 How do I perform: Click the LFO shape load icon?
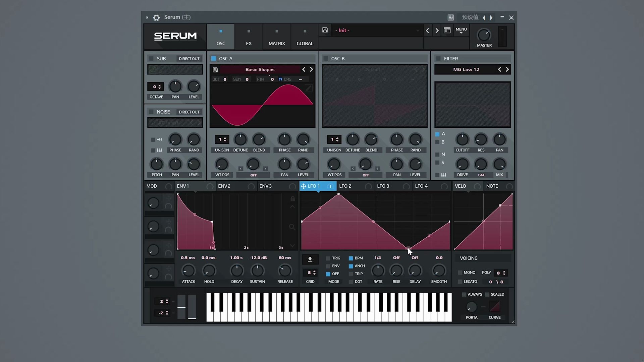[x=310, y=259]
